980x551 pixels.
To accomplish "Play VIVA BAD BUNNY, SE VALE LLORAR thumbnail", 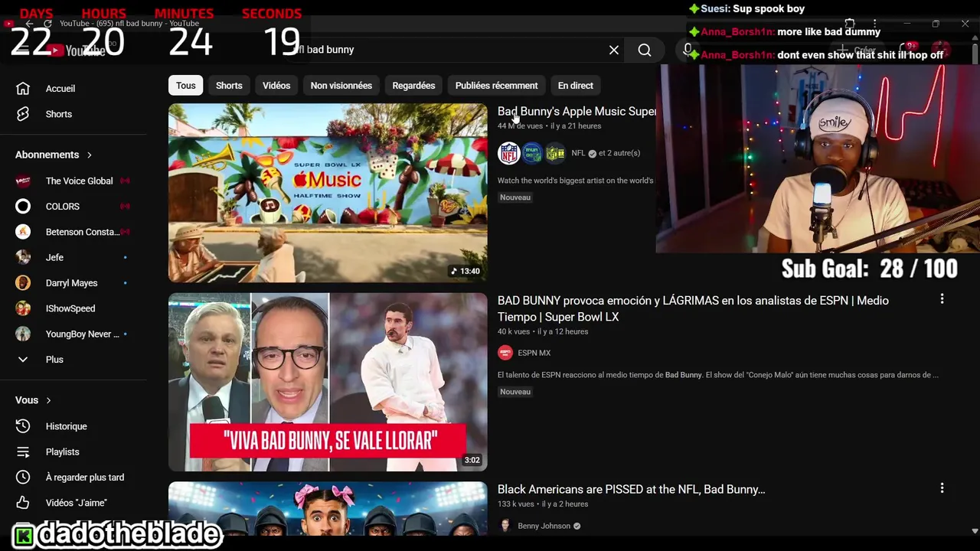I will point(328,382).
